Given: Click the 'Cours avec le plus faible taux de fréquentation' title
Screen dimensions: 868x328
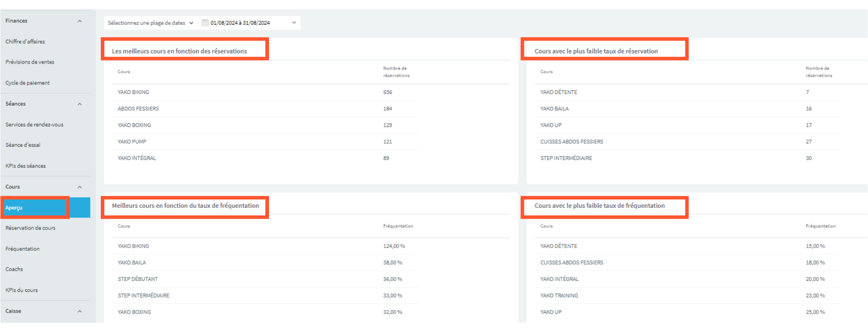Looking at the screenshot, I should pyautogui.click(x=599, y=206).
